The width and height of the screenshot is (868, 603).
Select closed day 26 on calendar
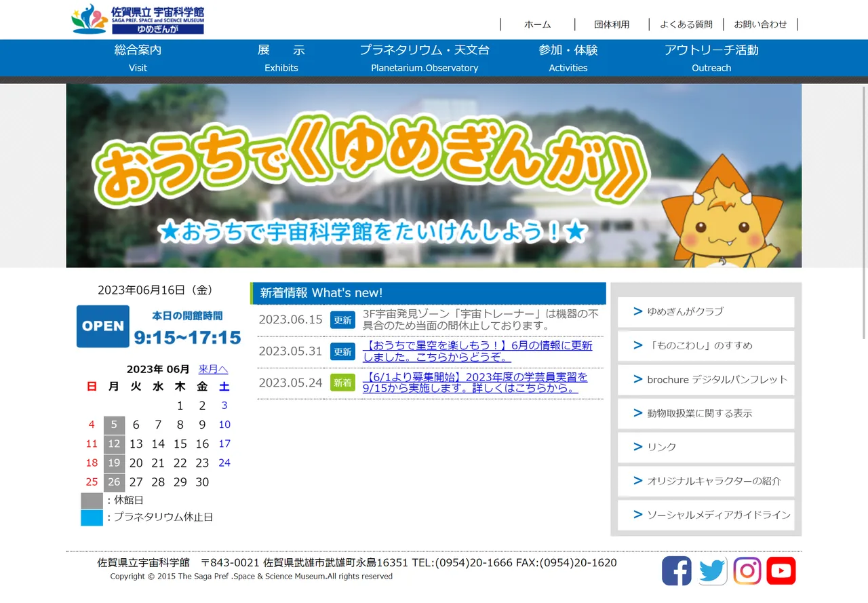114,482
